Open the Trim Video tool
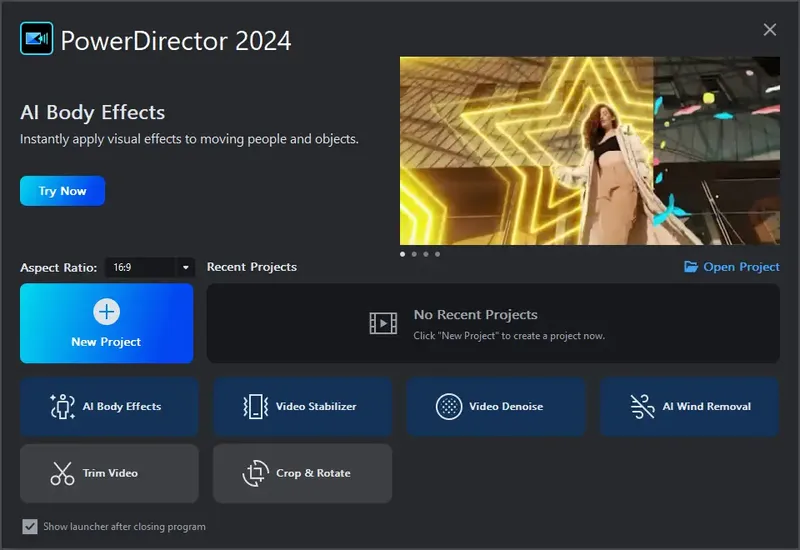Screen dimensions: 800x550 pyautogui.click(x=109, y=473)
